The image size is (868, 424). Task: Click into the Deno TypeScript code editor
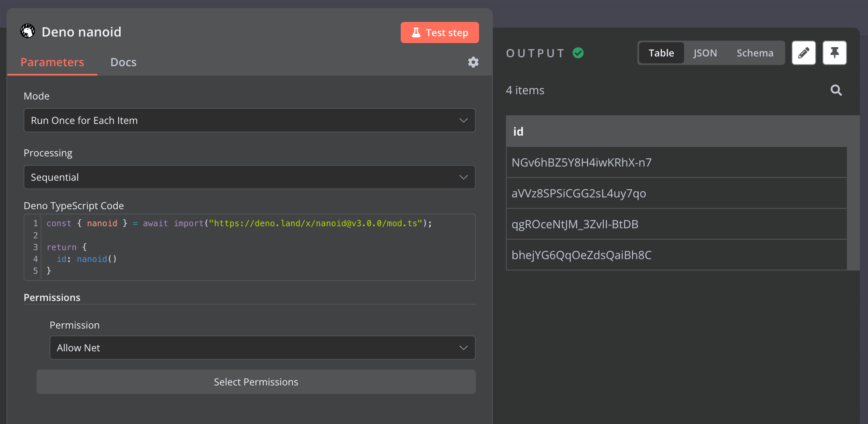250,247
